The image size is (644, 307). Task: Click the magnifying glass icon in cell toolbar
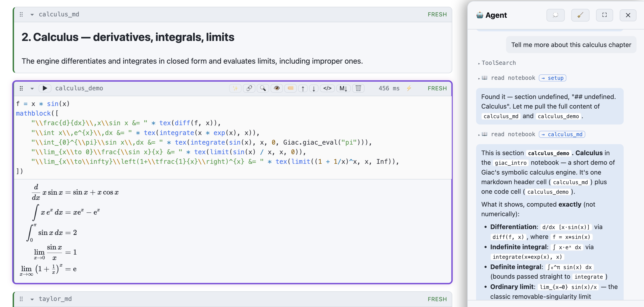(x=263, y=88)
